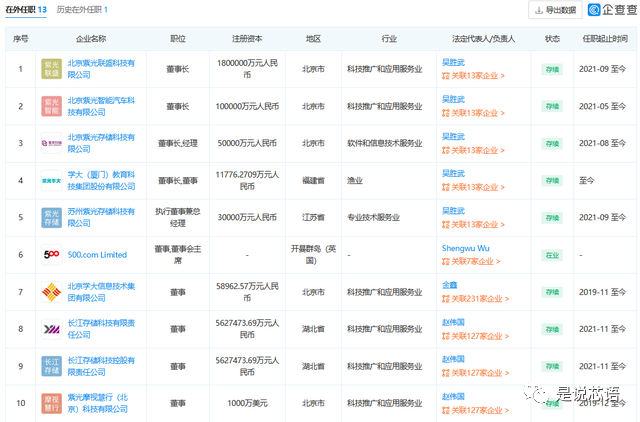Open link 北京紫光联盛科技有限公司
The width and height of the screenshot is (640, 422).
click(101, 69)
